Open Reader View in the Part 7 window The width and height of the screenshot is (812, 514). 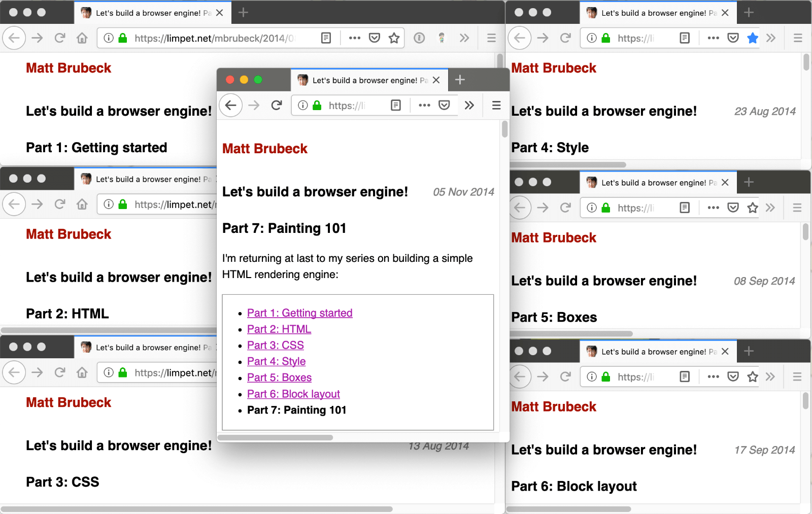pyautogui.click(x=396, y=105)
